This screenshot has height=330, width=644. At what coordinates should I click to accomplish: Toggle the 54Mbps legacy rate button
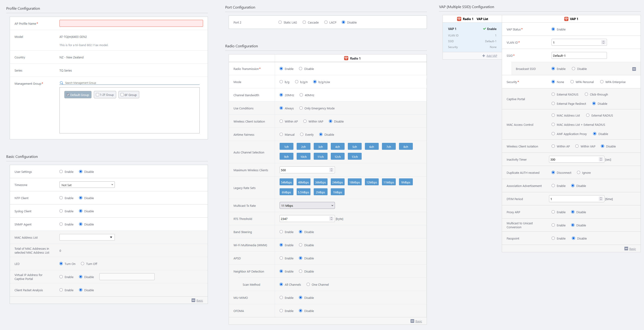(x=287, y=182)
